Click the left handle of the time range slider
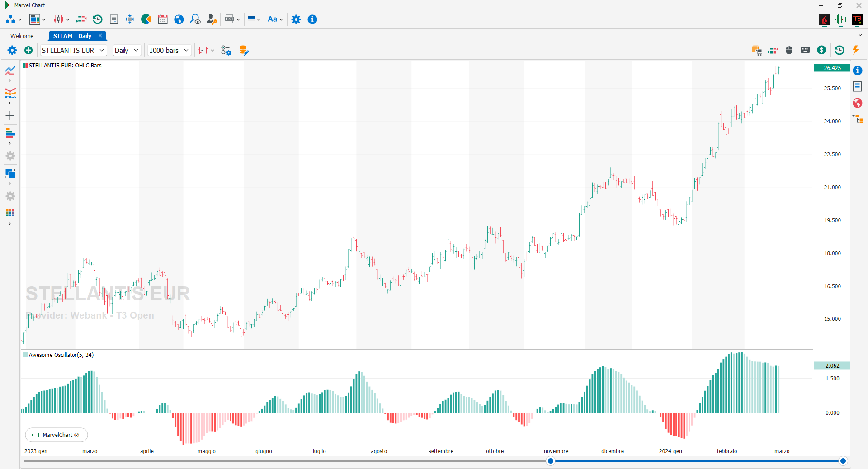Screen dimensions: 868x469 [550, 461]
